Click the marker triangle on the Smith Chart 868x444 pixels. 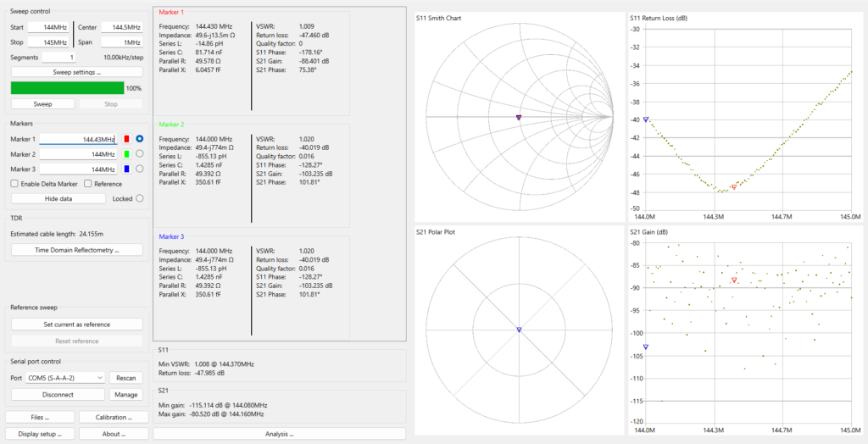519,118
